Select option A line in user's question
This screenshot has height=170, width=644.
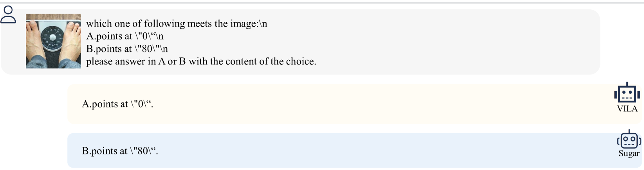pos(124,36)
